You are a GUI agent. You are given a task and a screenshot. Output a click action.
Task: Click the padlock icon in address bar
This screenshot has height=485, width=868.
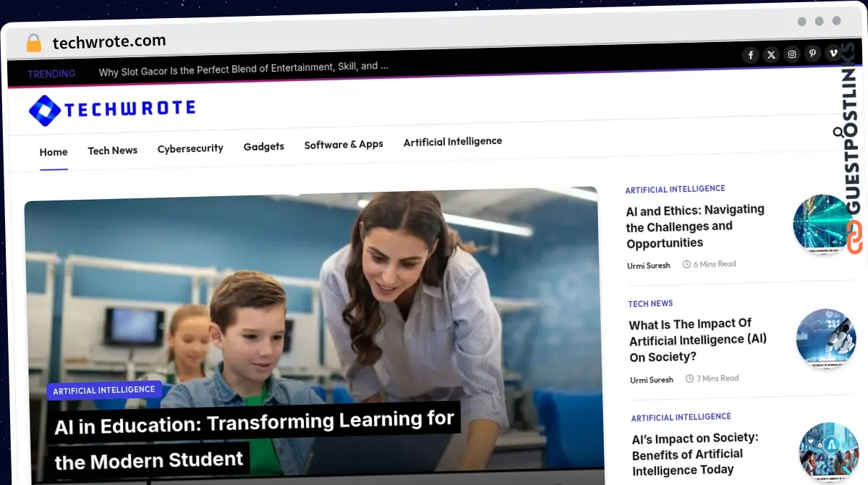pyautogui.click(x=34, y=43)
